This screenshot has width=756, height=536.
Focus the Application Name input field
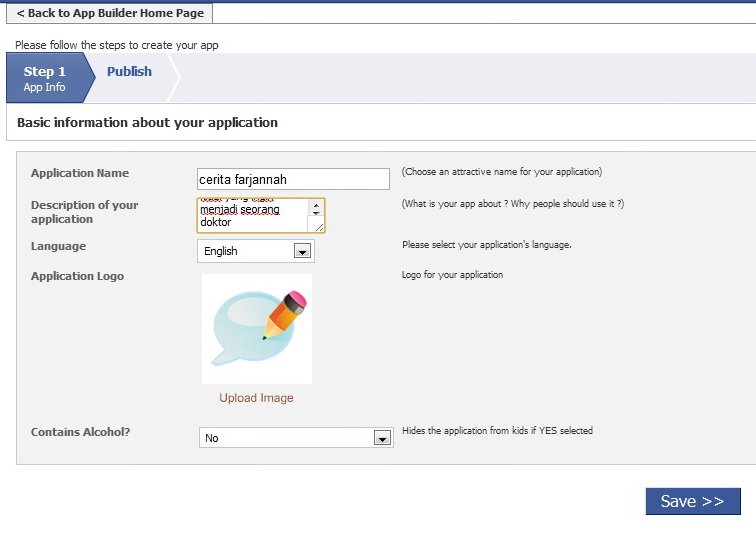coord(292,179)
